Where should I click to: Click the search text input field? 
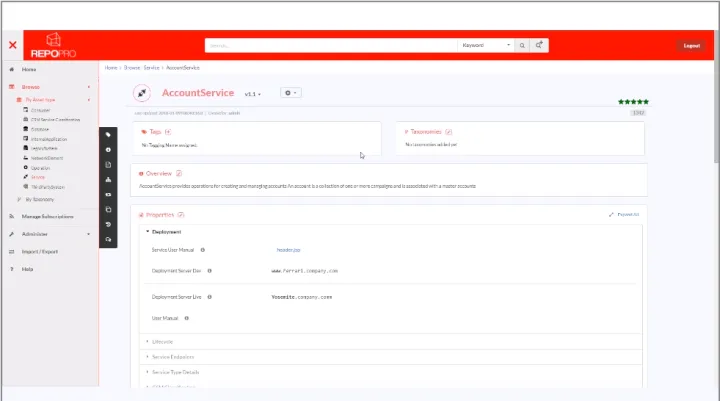coord(330,45)
